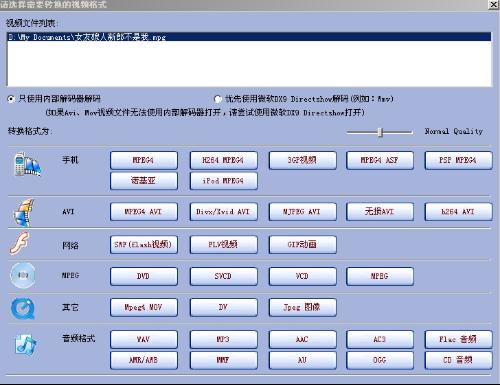Click the GIF动画 button
Image resolution: width=500 pixels, height=385 pixels.
[302, 245]
